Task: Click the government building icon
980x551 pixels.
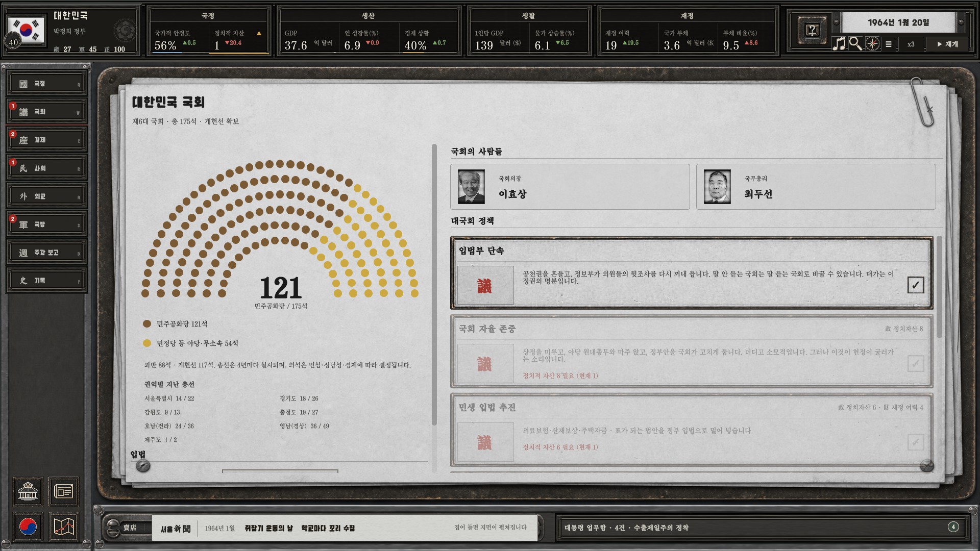Action: coord(28,491)
